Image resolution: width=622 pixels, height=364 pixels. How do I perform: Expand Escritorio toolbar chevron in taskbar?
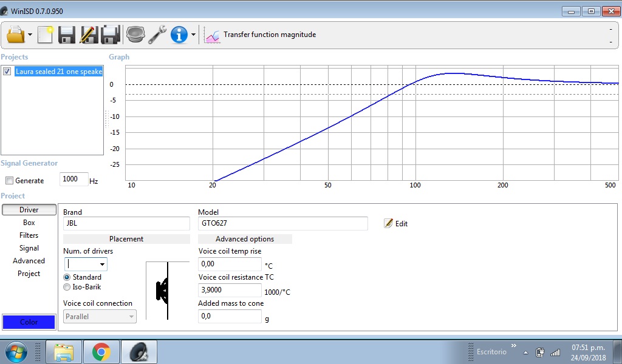point(514,346)
